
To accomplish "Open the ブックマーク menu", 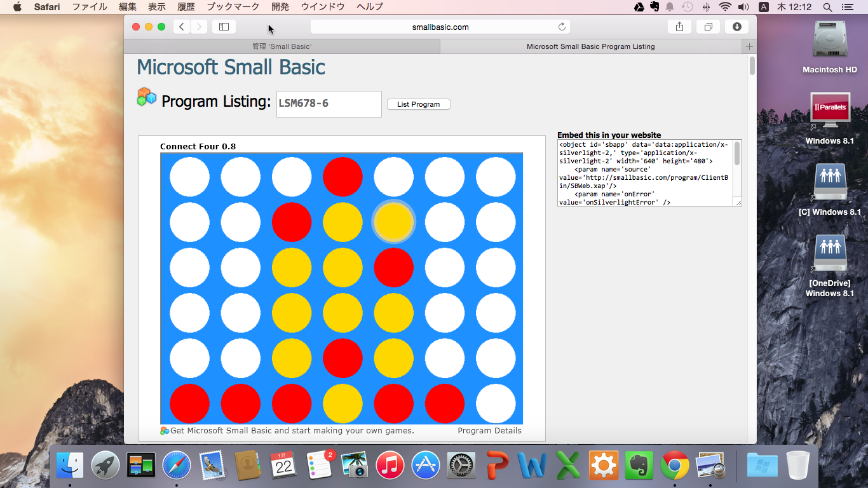I will (233, 7).
